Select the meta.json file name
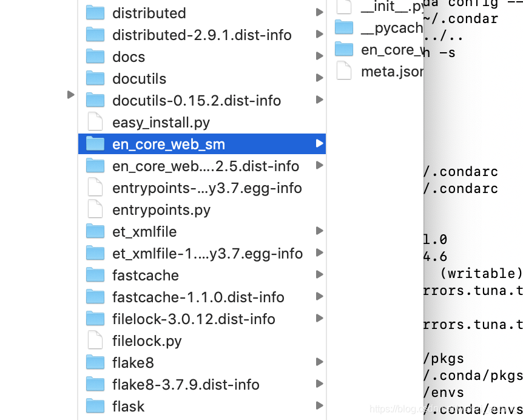Image resolution: width=523 pixels, height=420 pixels. point(392,72)
